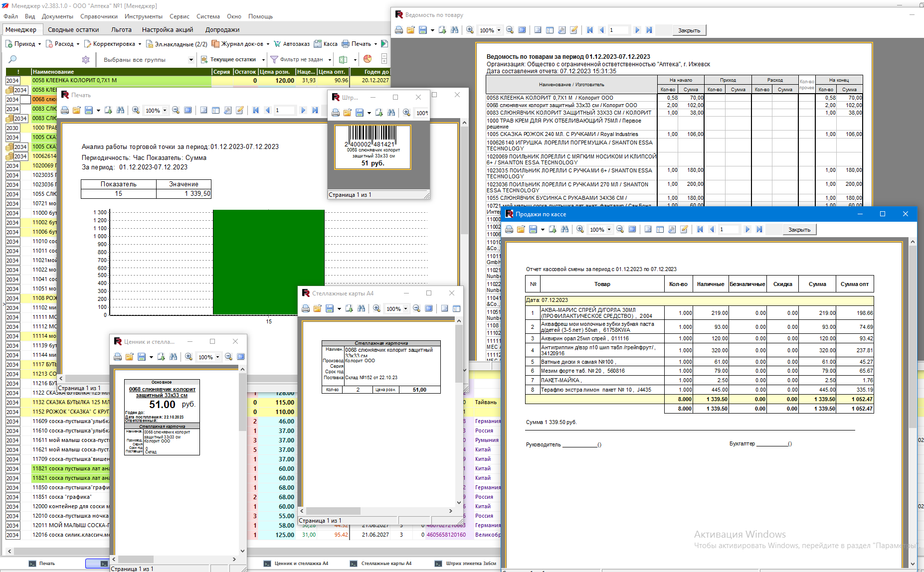
Task: Activate 'Печать' bottom taskbar tab
Action: 42,564
